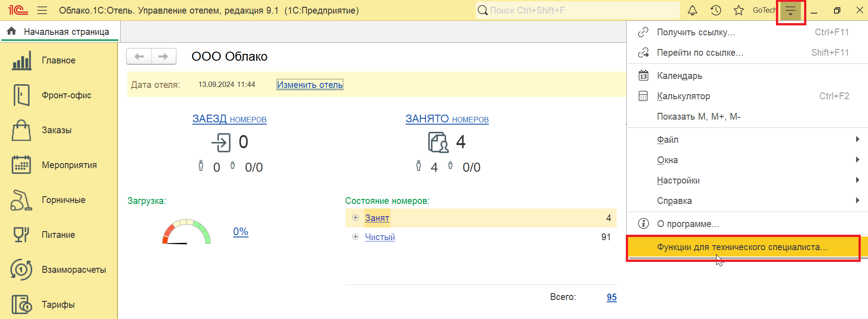Select Получить ссылку menu item
868x319 pixels.
[x=747, y=32]
